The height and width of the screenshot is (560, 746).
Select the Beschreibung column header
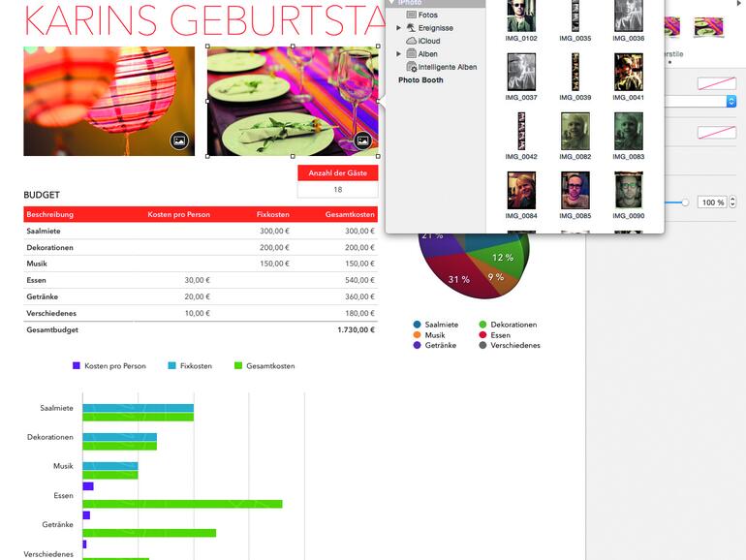tap(50, 214)
